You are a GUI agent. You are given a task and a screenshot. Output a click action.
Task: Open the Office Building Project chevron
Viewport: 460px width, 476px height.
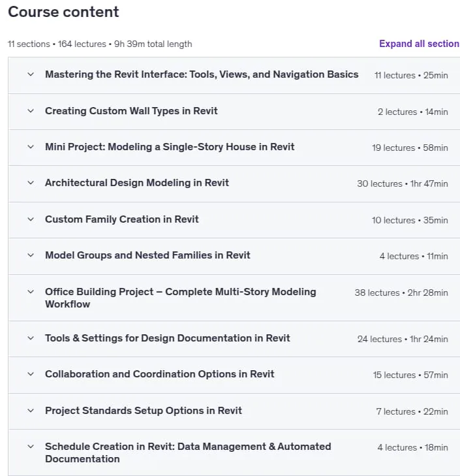click(31, 292)
